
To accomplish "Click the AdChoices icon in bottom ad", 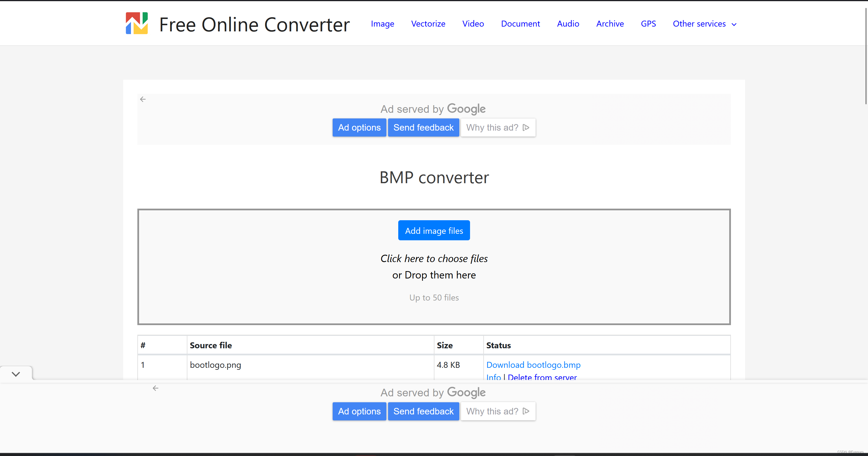I will (x=526, y=411).
